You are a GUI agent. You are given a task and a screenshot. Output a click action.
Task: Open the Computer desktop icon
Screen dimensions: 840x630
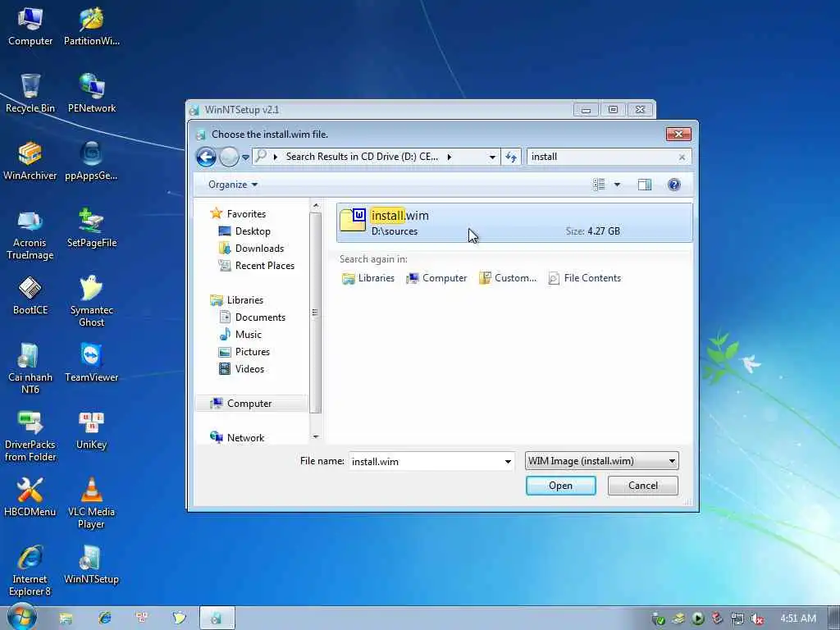(x=30, y=27)
